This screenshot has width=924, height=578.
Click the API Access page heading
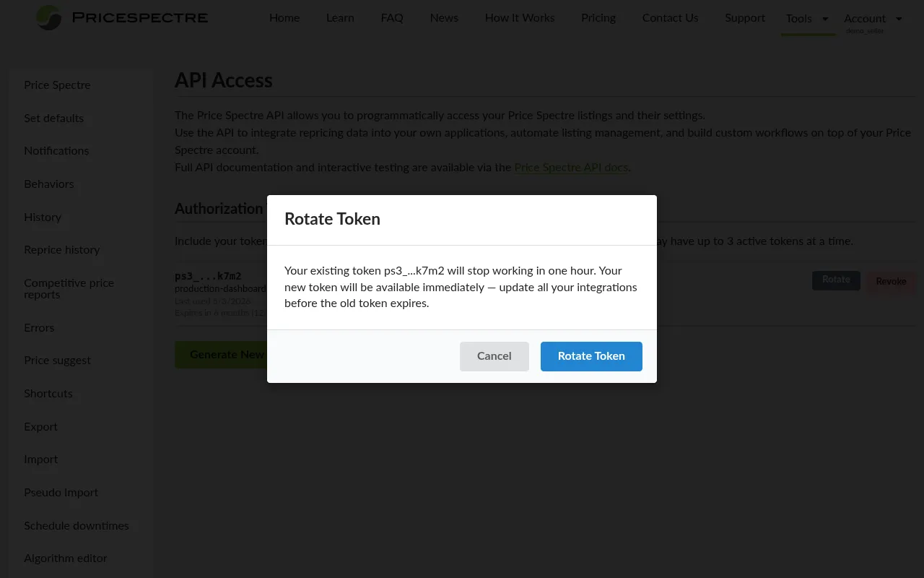tap(224, 80)
